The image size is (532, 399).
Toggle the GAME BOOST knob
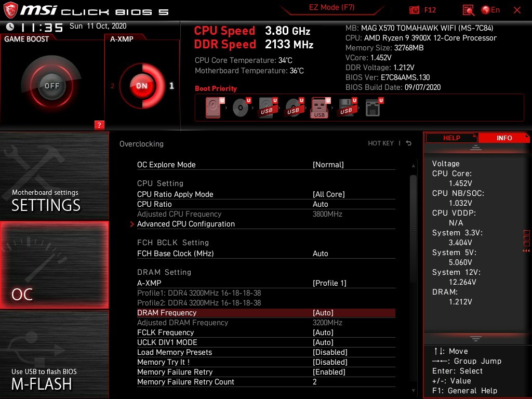pyautogui.click(x=51, y=86)
